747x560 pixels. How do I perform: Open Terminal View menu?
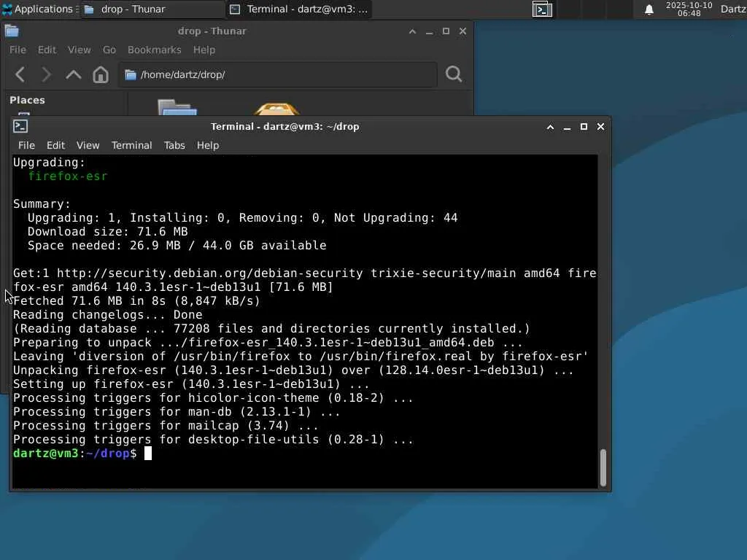88,145
